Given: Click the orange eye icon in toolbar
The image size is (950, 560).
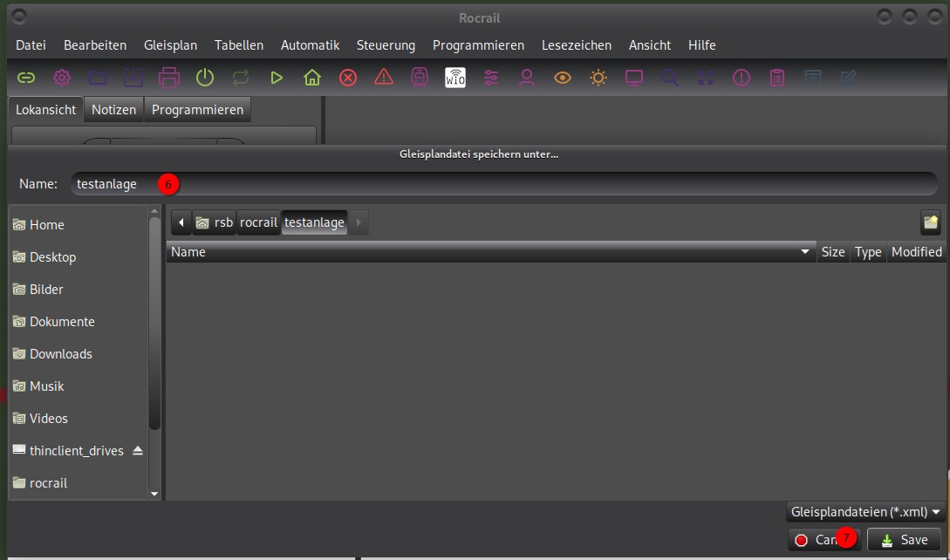Looking at the screenshot, I should [x=563, y=78].
